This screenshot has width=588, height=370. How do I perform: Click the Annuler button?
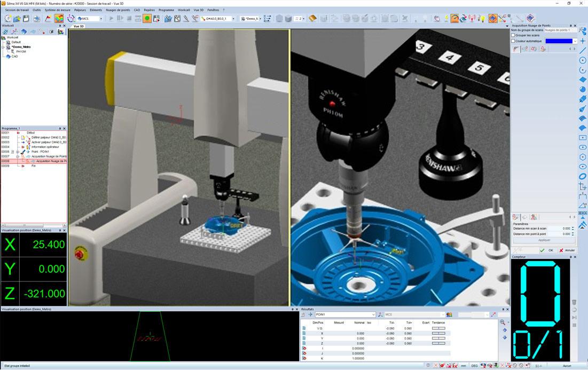click(x=567, y=250)
